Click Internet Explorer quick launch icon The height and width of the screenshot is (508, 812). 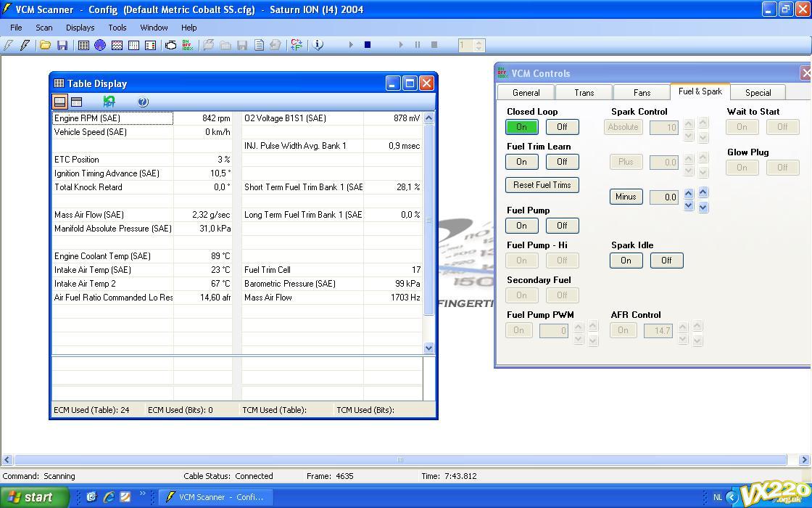109,496
